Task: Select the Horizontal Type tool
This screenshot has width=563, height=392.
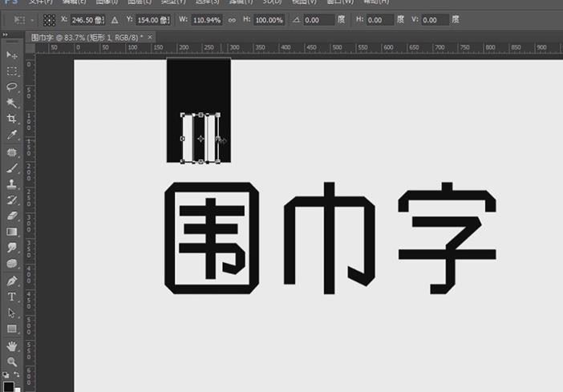Action: click(11, 297)
